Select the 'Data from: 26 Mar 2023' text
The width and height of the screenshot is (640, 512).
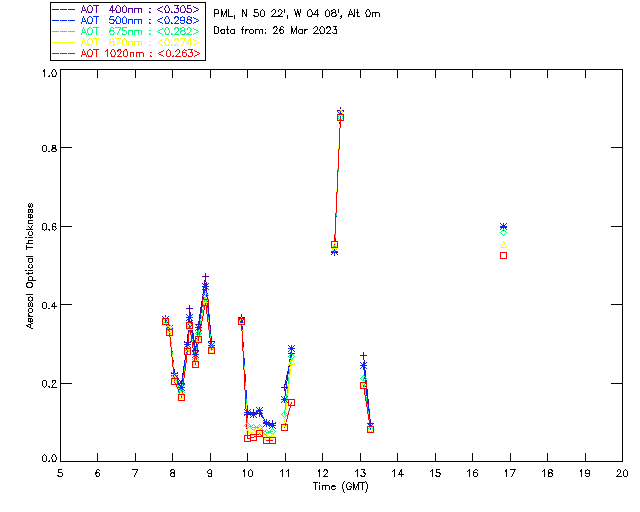pos(276,31)
